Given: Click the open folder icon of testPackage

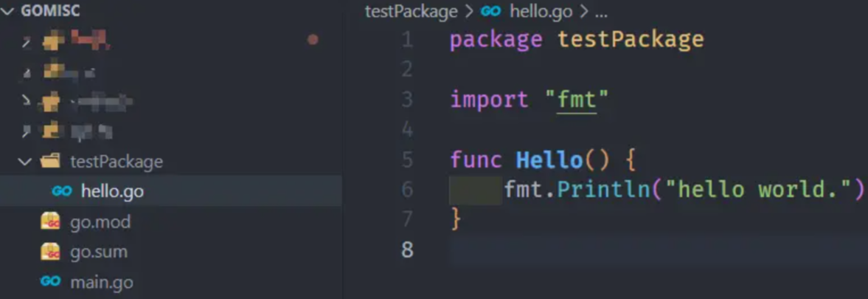Looking at the screenshot, I should pos(51,162).
